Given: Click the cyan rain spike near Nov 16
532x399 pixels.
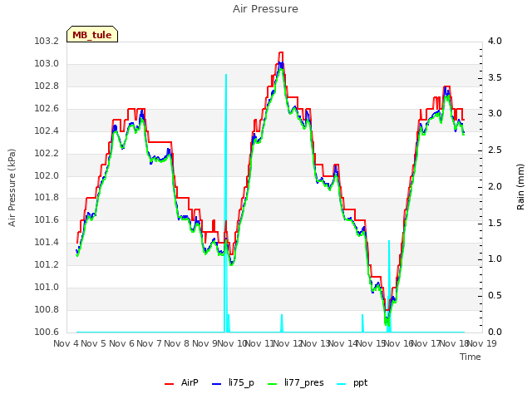Looking at the screenshot, I should point(389,286).
